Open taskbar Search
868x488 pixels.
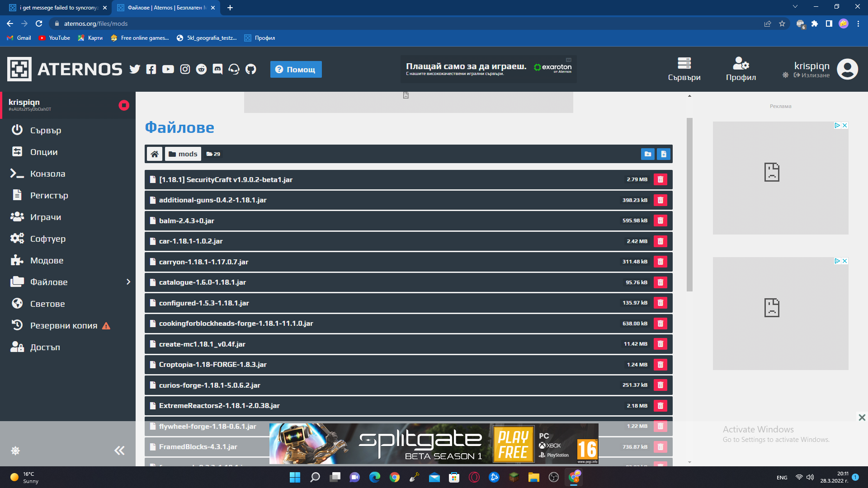[x=315, y=477]
